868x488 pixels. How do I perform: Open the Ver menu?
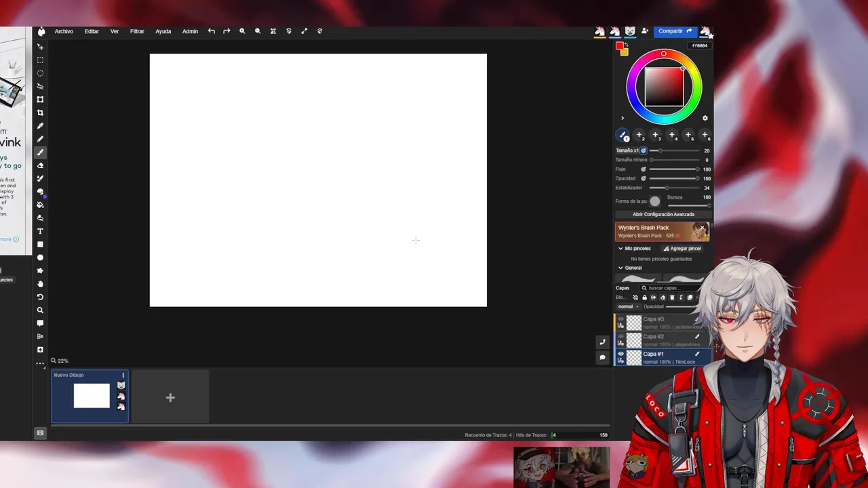point(115,31)
